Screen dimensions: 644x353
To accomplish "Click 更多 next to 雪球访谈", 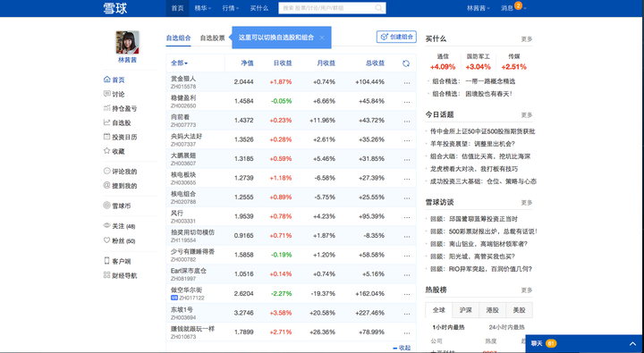I will pos(527,203).
